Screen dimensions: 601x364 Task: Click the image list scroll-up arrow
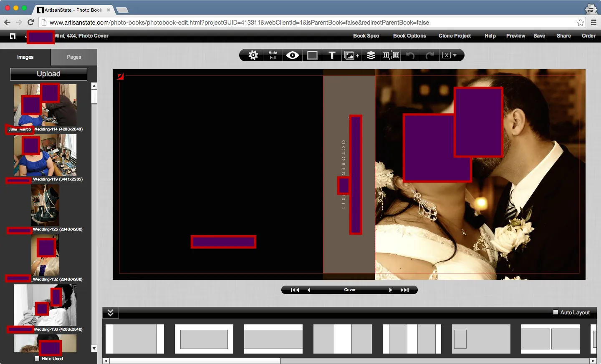94,85
